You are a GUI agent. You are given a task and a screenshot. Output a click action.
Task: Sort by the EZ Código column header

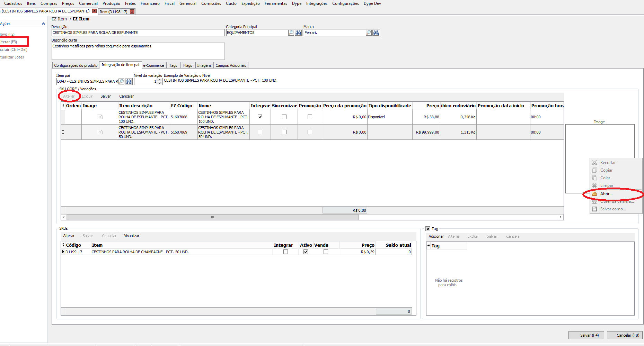(183, 106)
